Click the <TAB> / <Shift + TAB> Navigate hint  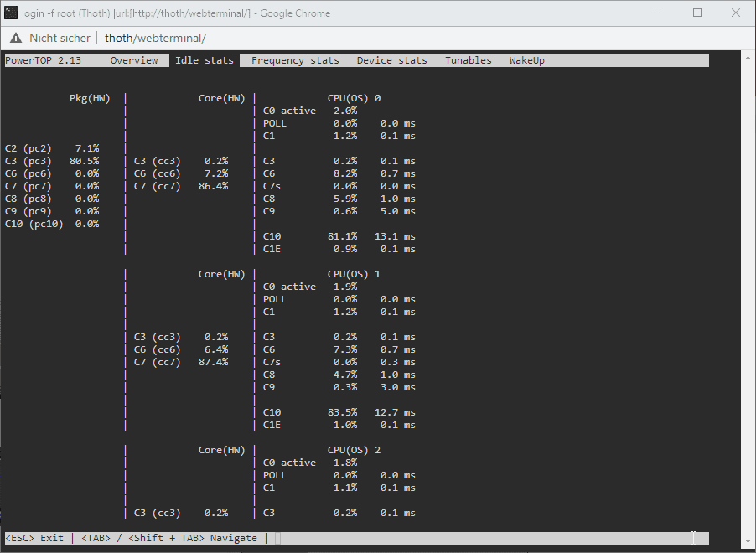[x=169, y=538]
